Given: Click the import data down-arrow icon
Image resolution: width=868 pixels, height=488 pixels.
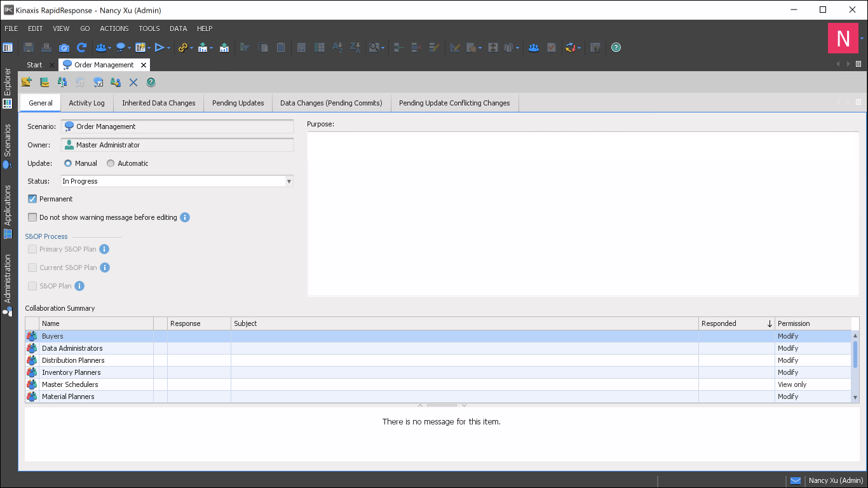Looking at the screenshot, I should click(202, 48).
